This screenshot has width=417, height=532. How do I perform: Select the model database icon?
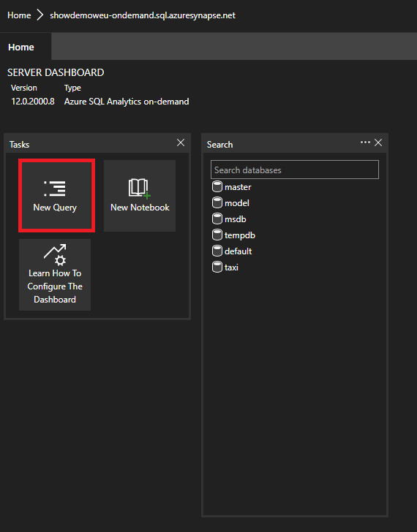tap(217, 202)
